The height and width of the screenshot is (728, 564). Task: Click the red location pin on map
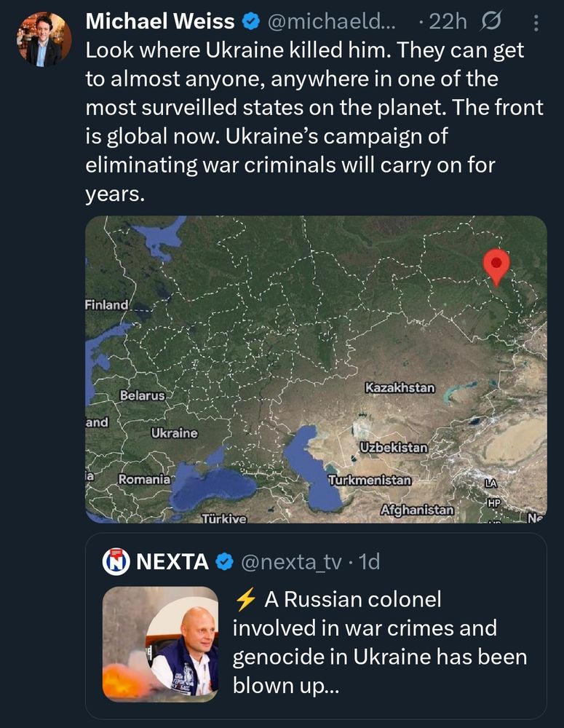(496, 266)
